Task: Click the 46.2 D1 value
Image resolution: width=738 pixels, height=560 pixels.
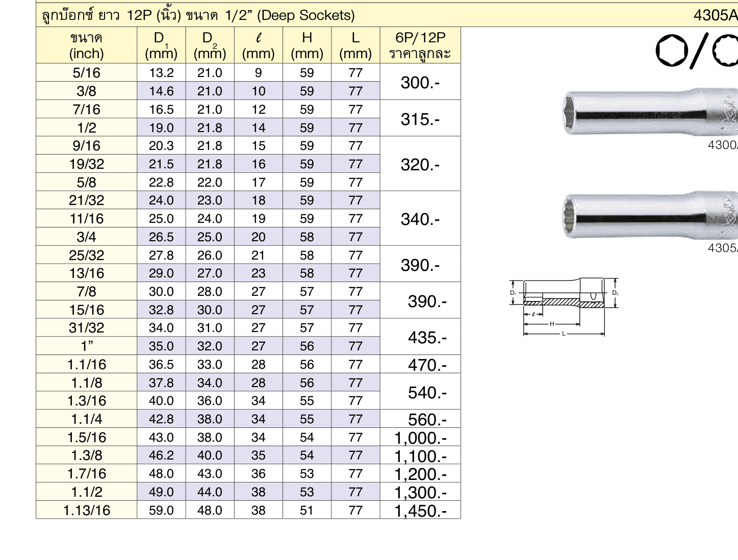Action: 161,455
